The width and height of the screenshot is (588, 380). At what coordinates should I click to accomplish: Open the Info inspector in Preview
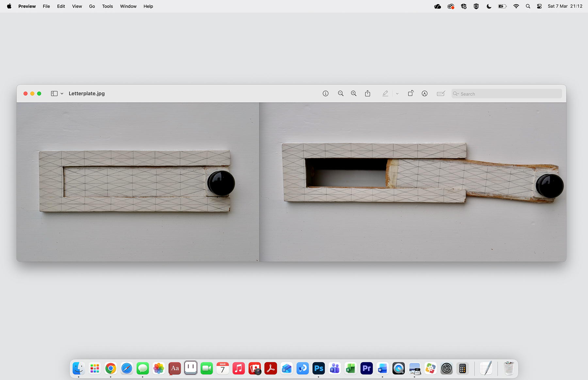325,93
